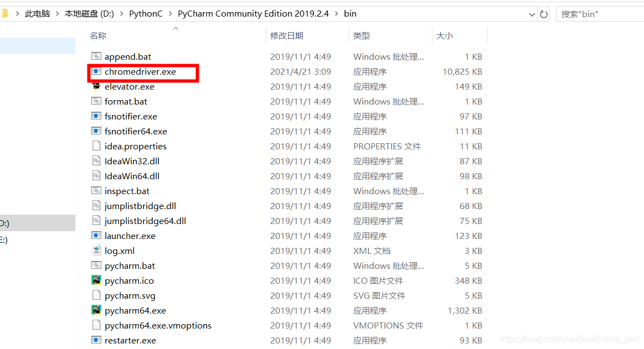Select the jumplistbridge64.dll file name
This screenshot has height=349, width=644.
145,221
